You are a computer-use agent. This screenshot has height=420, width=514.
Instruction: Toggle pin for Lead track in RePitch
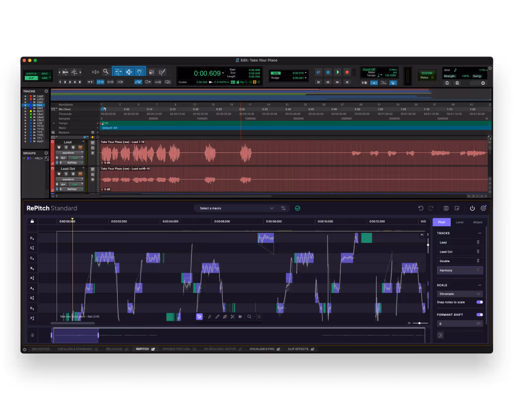[x=478, y=242]
